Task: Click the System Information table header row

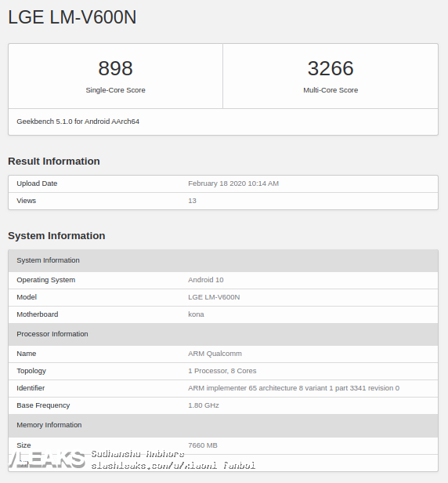Action: pyautogui.click(x=223, y=260)
